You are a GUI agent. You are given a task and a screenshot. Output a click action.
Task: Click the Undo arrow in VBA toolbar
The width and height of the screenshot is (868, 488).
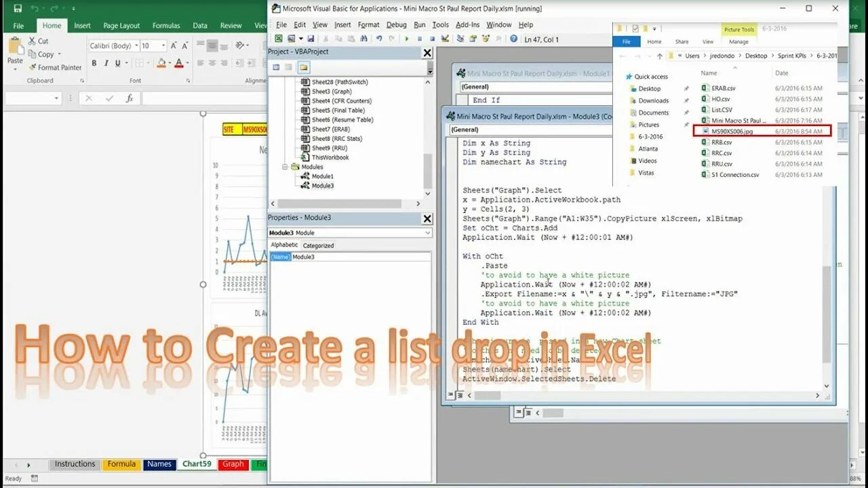coord(379,39)
